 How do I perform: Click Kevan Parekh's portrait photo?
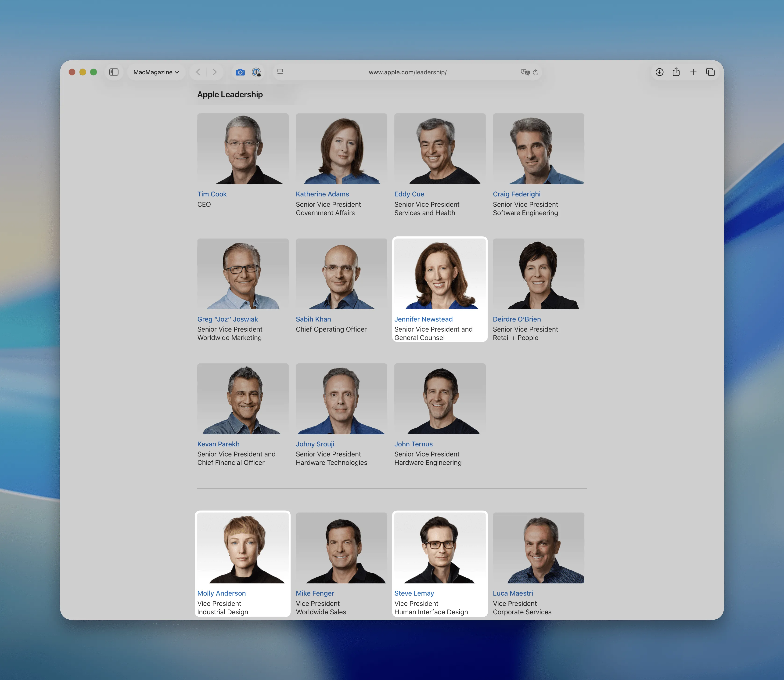[243, 399]
